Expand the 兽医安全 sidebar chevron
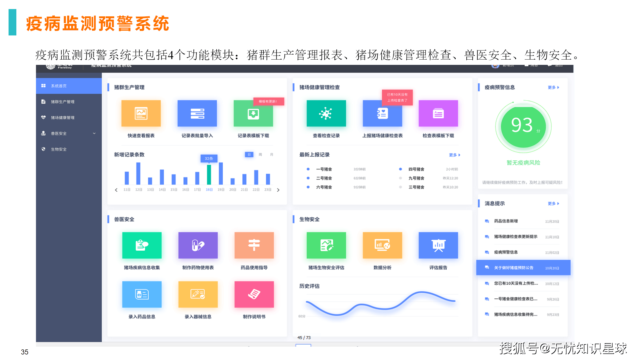This screenshot has width=644, height=362. (94, 133)
